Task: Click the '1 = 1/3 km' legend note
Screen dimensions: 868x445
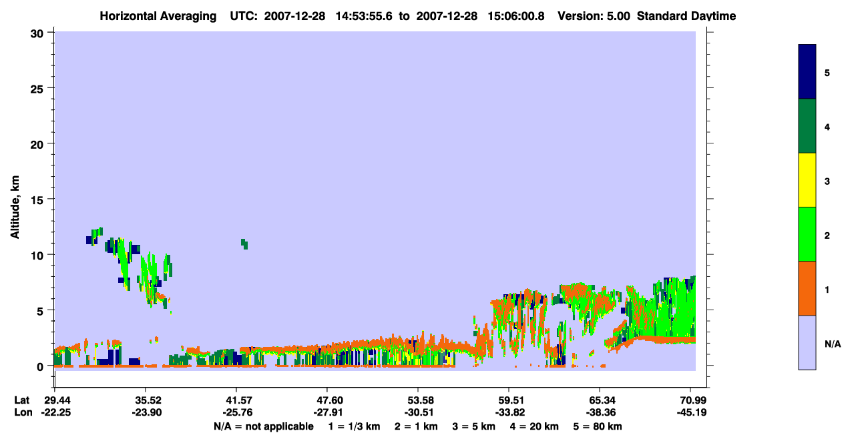Action: pyautogui.click(x=353, y=426)
